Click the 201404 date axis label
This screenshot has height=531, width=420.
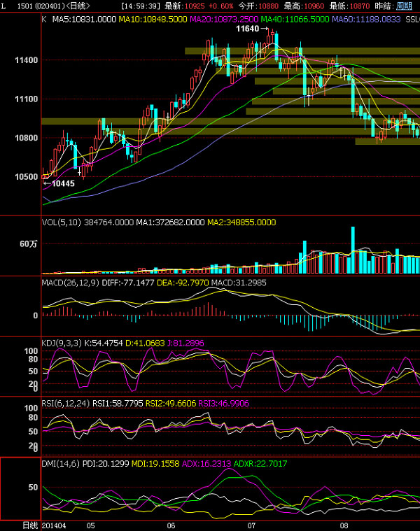pyautogui.click(x=54, y=525)
